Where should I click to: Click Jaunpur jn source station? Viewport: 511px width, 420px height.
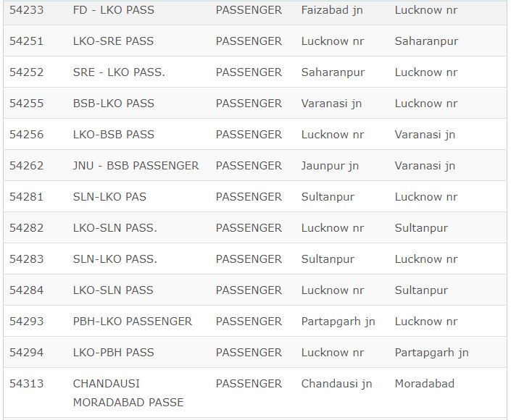pos(330,166)
